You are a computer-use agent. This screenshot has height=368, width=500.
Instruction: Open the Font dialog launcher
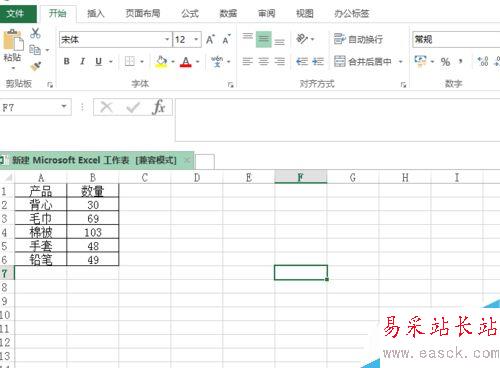coord(230,85)
